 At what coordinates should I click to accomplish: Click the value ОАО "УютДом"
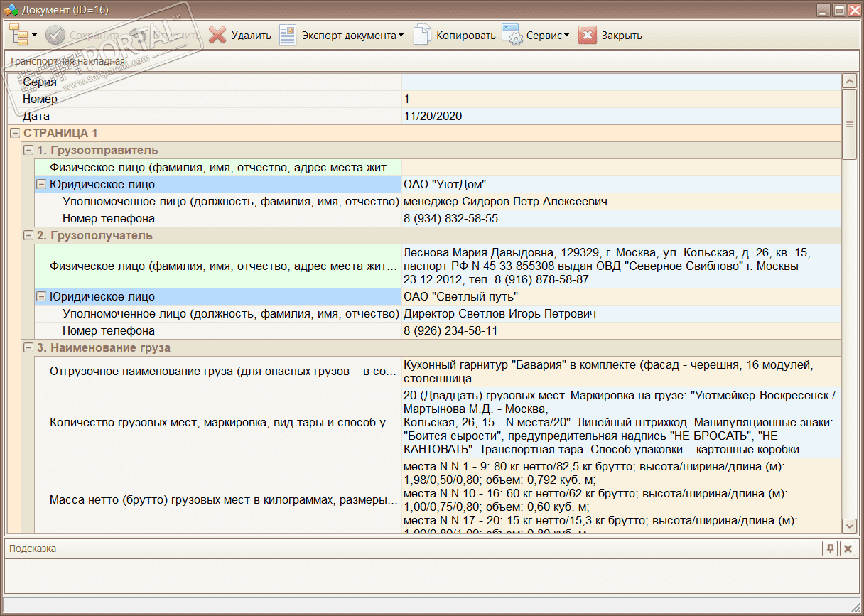coord(445,184)
